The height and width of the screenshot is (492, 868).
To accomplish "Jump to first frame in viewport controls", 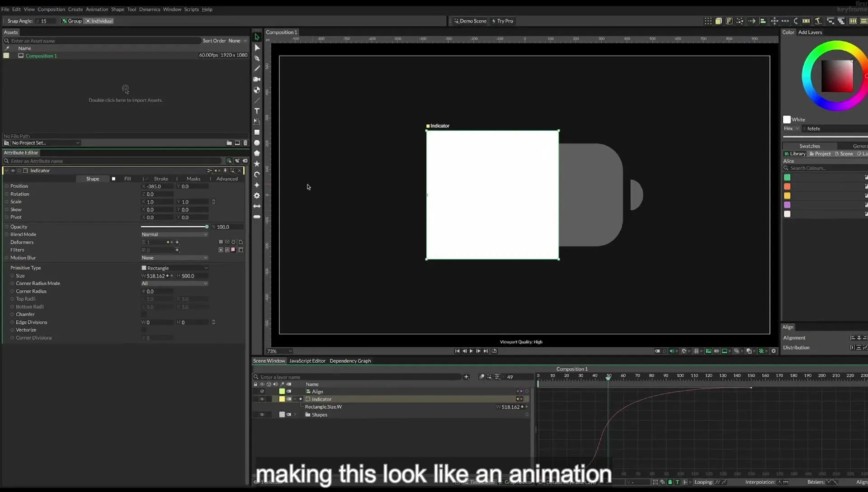I will point(457,351).
